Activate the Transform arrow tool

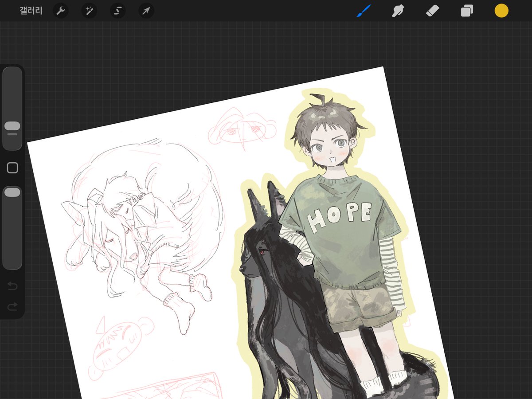[146, 11]
